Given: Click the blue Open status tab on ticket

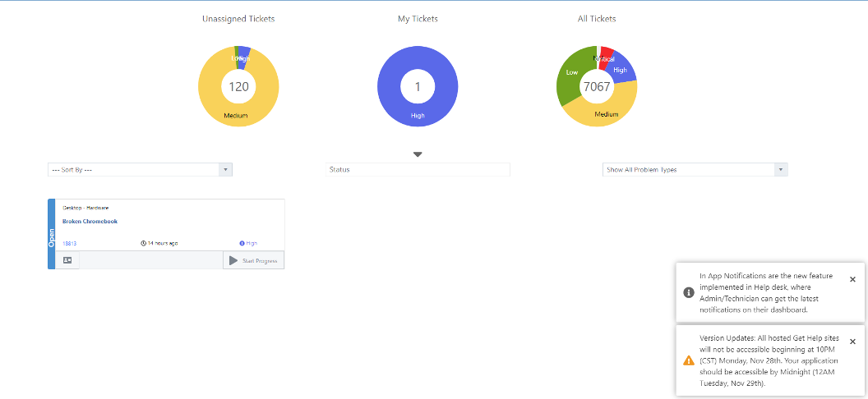Looking at the screenshot, I should [52, 234].
